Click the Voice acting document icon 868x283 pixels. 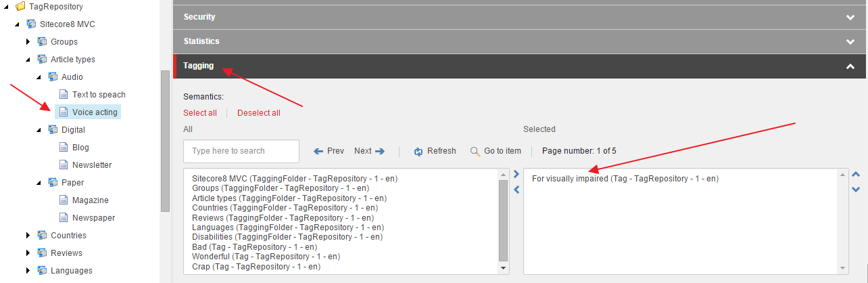pos(63,112)
